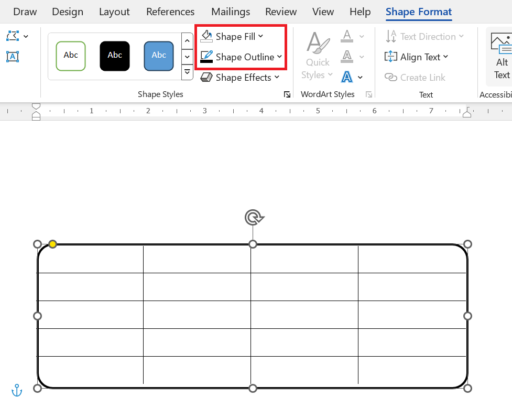Open Shape Effects menu
Image resolution: width=512 pixels, height=407 pixels.
click(x=240, y=77)
